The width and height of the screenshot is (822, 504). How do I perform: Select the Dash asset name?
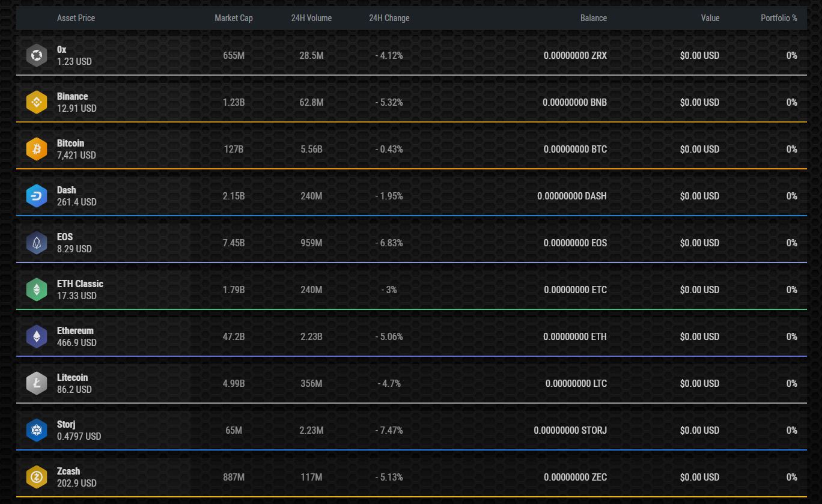pos(67,190)
